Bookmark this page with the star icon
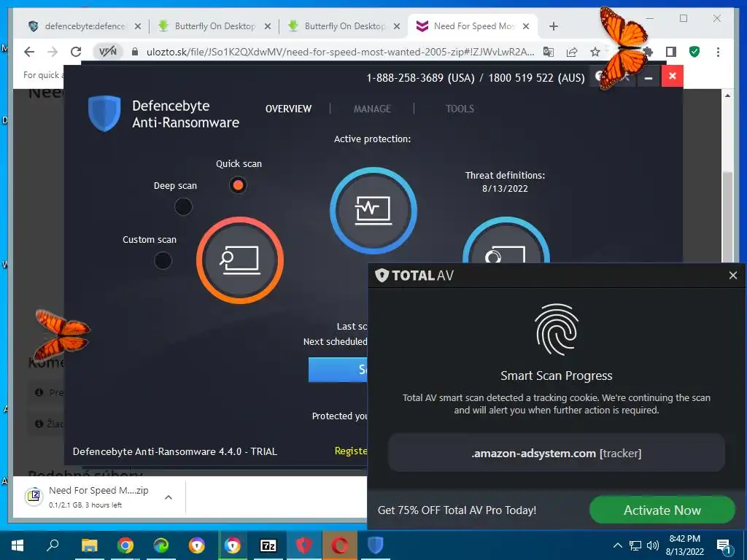 coord(595,52)
